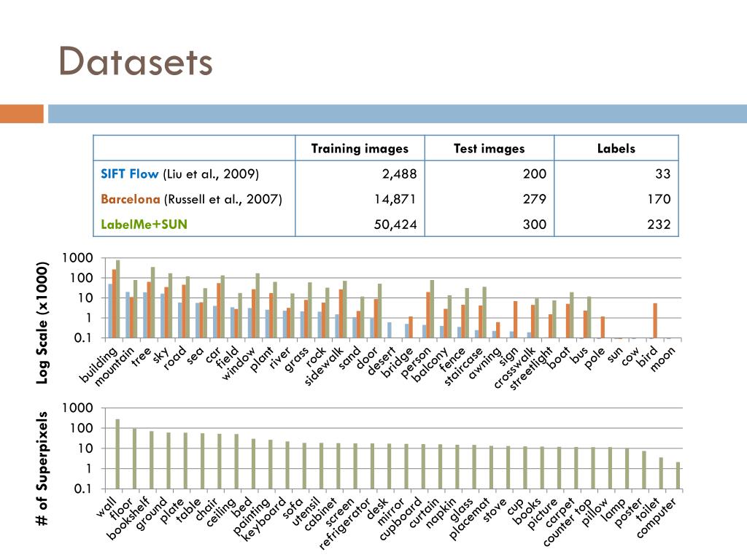This screenshot has height=560, width=747.
Task: Click the moon axis label
Action: [662, 359]
